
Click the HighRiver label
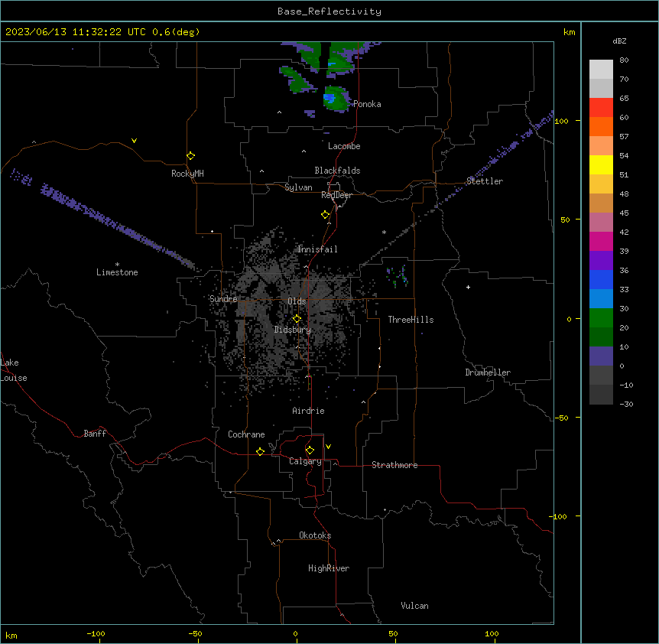pyautogui.click(x=329, y=568)
